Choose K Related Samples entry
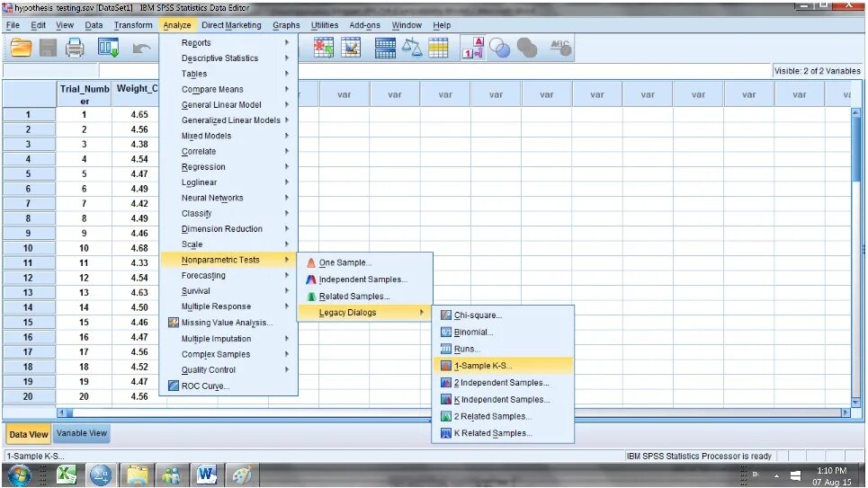This screenshot has width=868, height=488. (503, 433)
